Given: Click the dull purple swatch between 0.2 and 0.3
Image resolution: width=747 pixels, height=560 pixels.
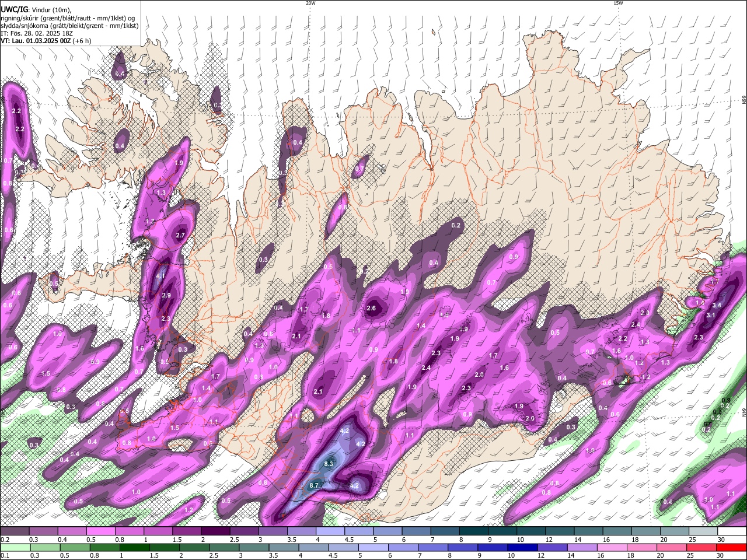Looking at the screenshot, I should (x=15, y=531).
